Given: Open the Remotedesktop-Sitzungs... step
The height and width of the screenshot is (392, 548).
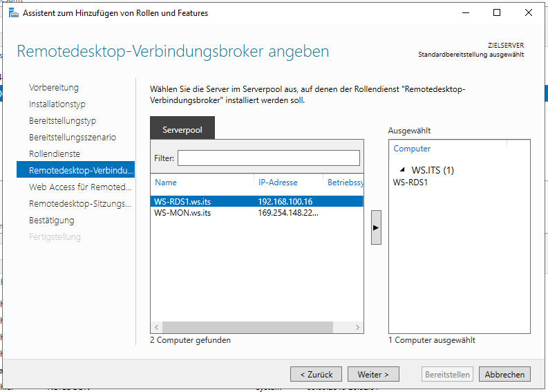Looking at the screenshot, I should point(80,203).
